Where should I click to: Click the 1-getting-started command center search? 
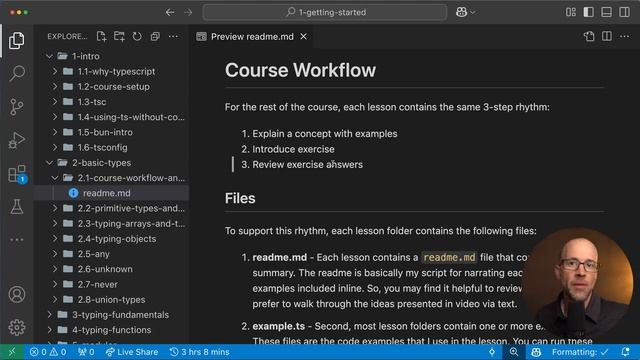point(325,12)
